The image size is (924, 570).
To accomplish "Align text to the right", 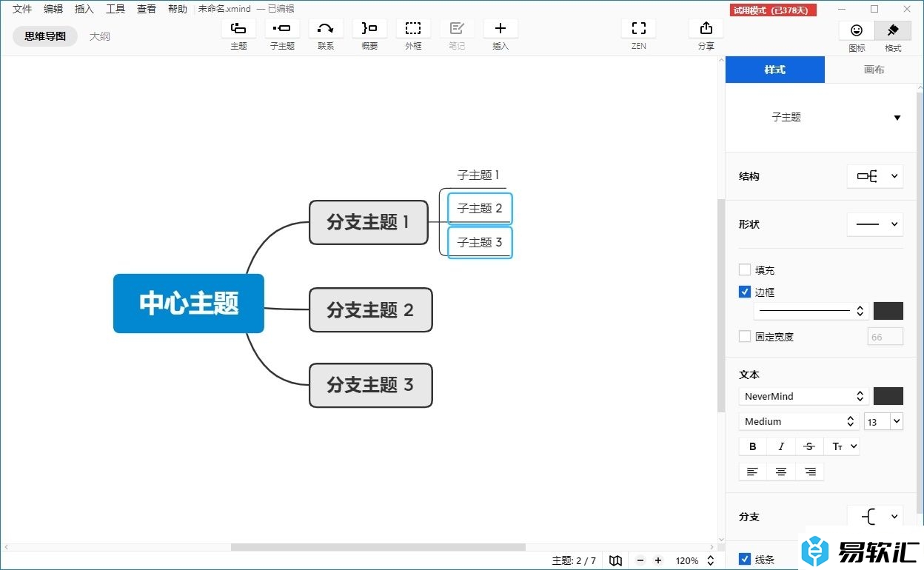I will tap(810, 472).
